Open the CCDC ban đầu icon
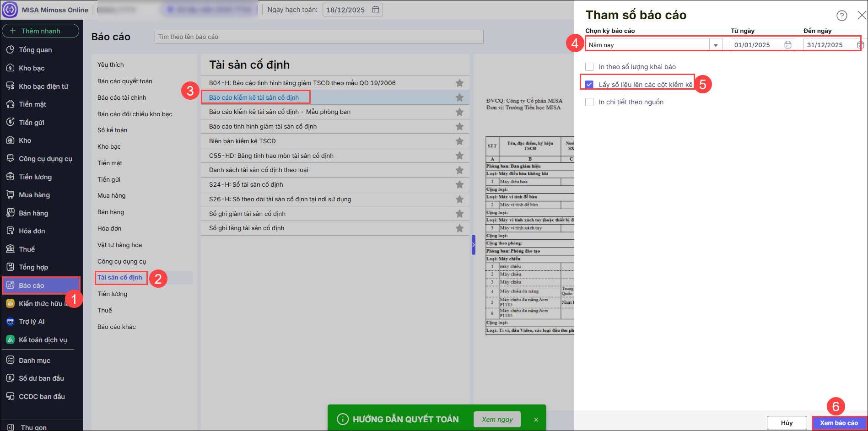 pyautogui.click(x=10, y=396)
